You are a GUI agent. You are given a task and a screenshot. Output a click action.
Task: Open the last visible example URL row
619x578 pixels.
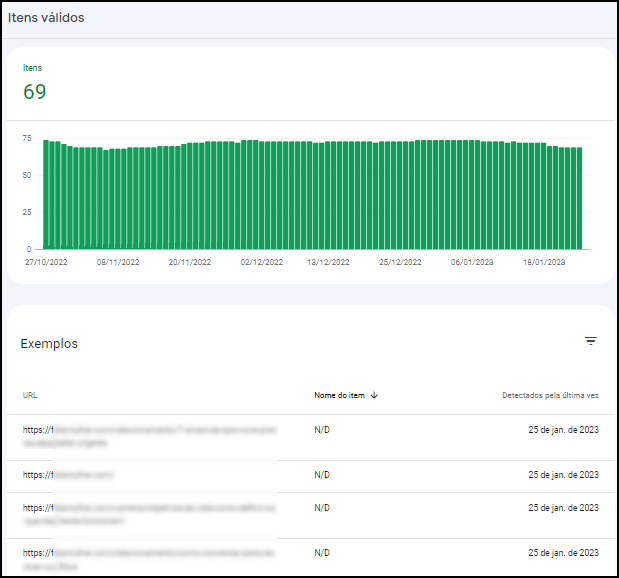point(310,557)
